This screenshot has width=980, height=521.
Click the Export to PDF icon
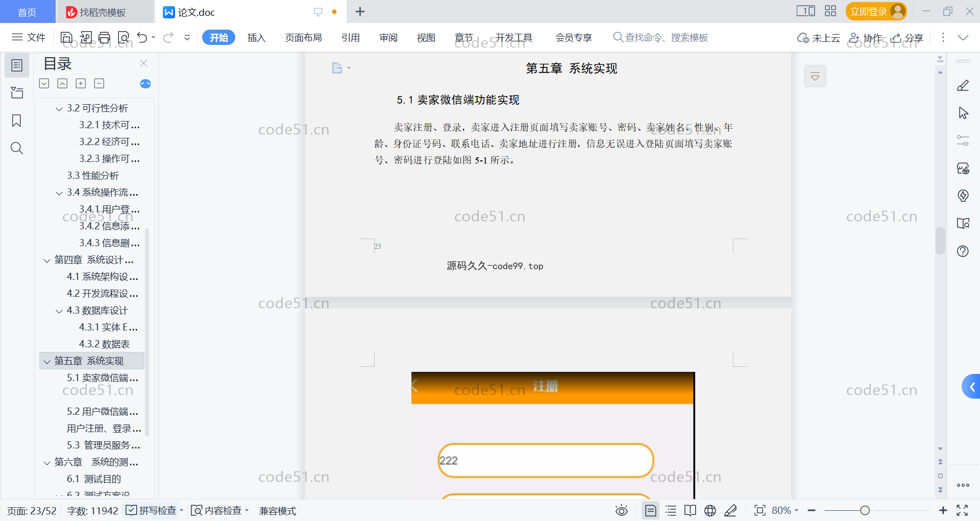point(86,37)
